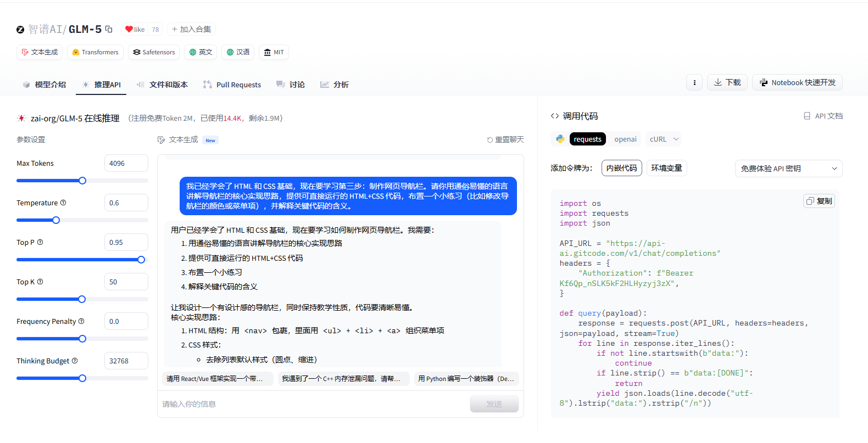The height and width of the screenshot is (443, 868).
Task: Copy the GLM-5 model name icon
Action: 109,29
